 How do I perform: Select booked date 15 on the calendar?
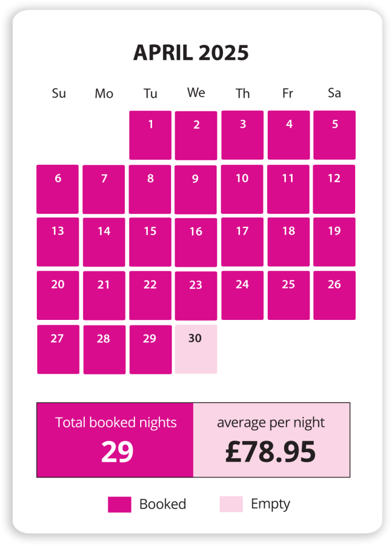[x=150, y=242]
